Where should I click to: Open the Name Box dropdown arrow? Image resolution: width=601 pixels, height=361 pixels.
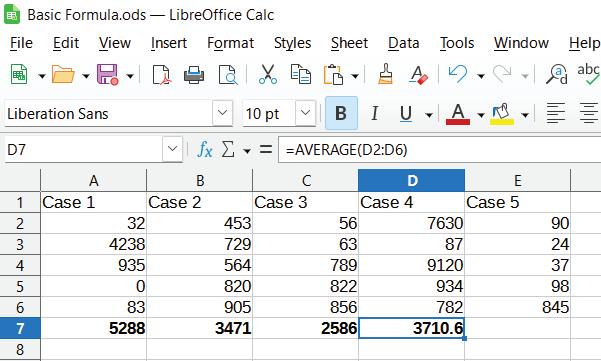172,149
